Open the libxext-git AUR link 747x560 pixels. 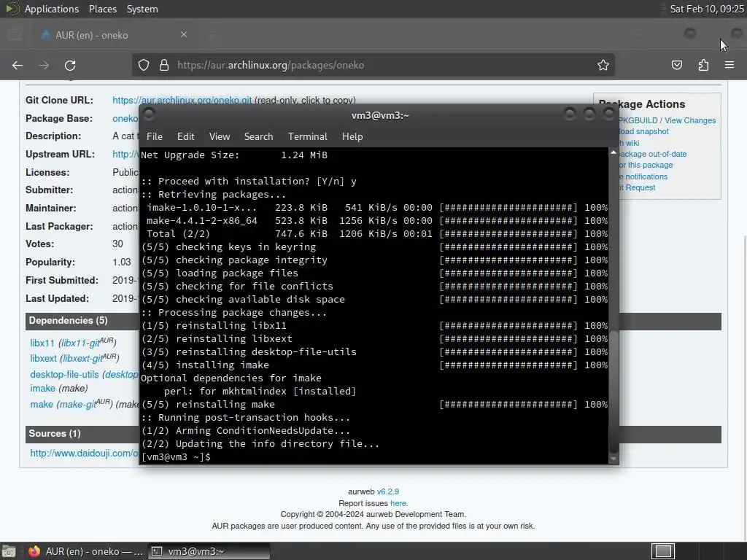90,357
